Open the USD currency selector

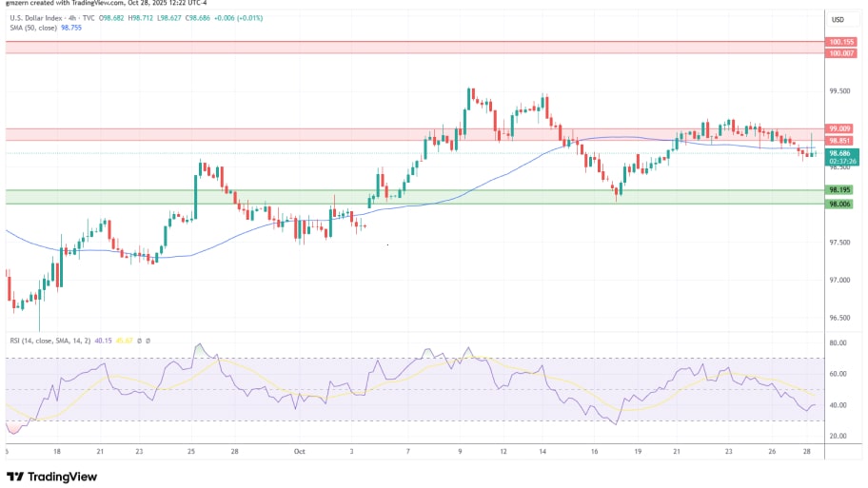(838, 19)
